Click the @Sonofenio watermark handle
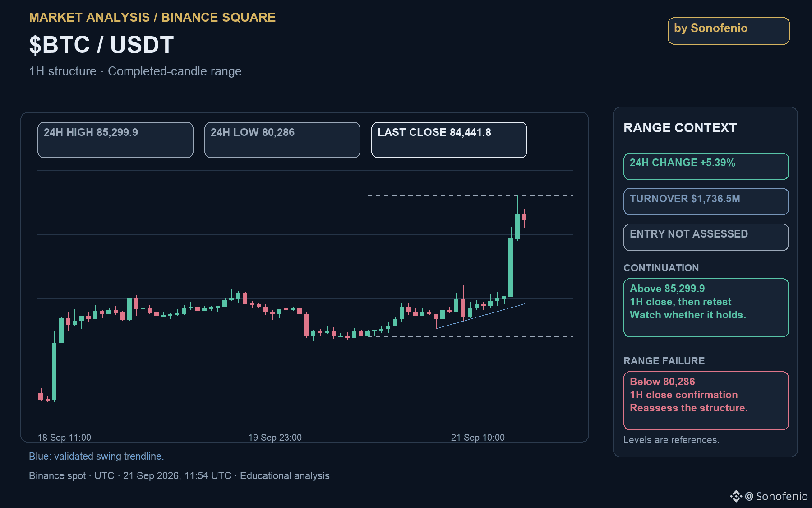812x508 pixels. (x=776, y=496)
